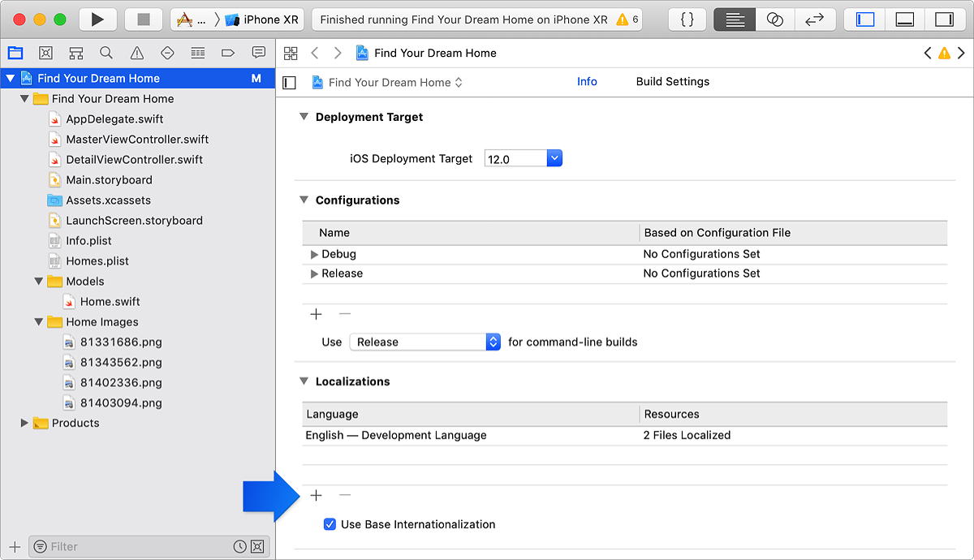Expand the Debug configuration row

point(315,254)
